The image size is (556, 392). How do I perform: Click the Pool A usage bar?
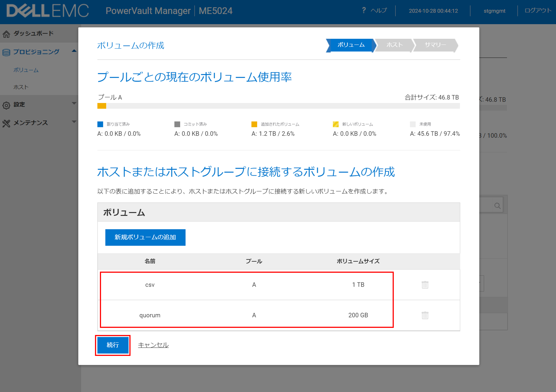pos(278,106)
